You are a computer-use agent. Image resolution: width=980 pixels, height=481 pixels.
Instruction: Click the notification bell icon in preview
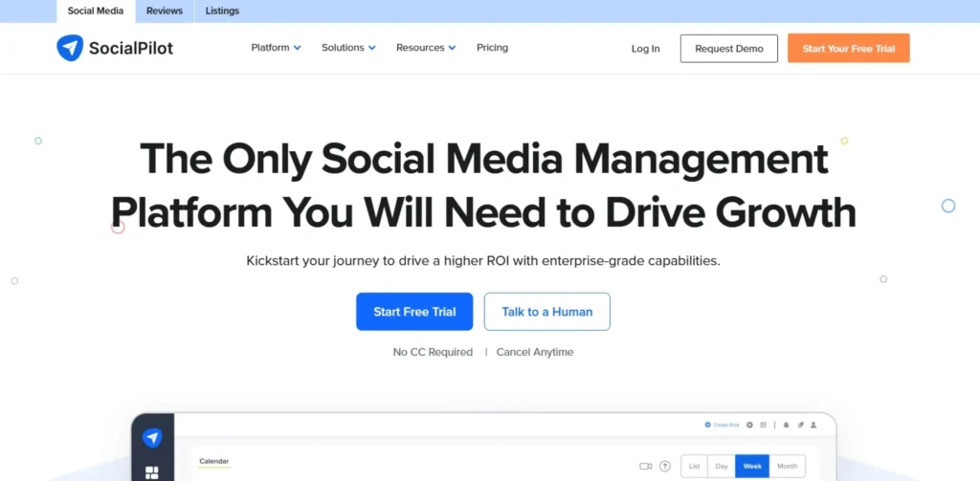787,425
